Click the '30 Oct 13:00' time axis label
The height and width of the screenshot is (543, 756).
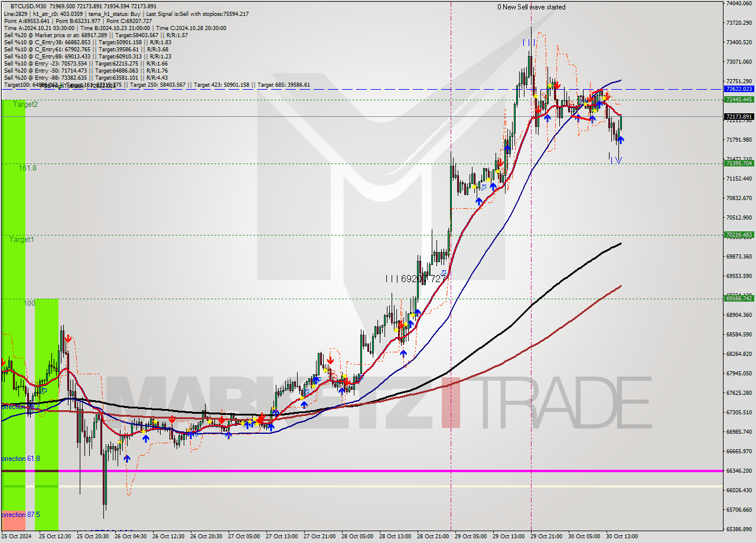coord(622,537)
